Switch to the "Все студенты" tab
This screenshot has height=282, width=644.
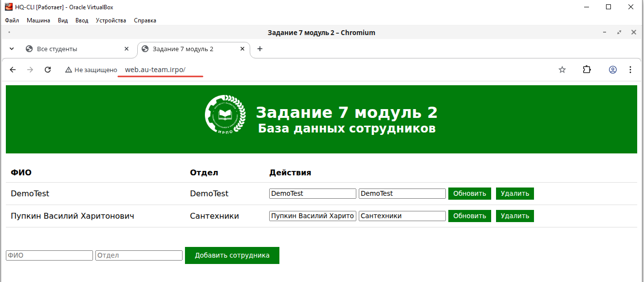(x=78, y=49)
